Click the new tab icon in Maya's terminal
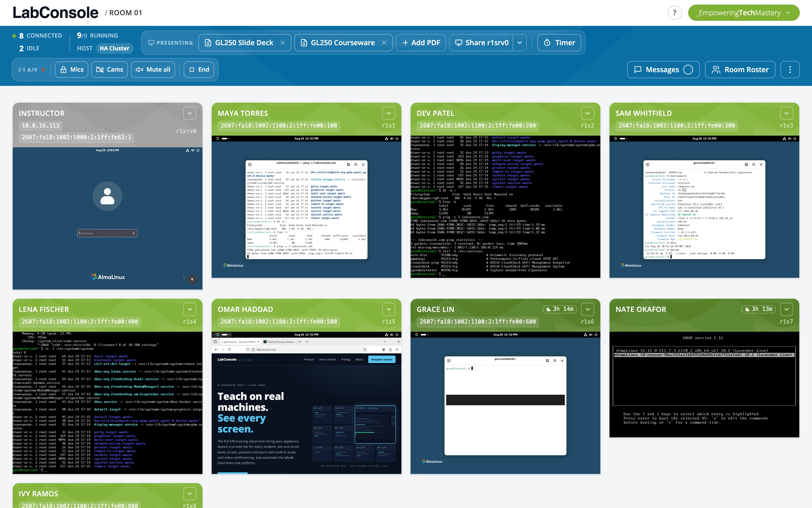The width and height of the screenshot is (812, 508). point(250,165)
